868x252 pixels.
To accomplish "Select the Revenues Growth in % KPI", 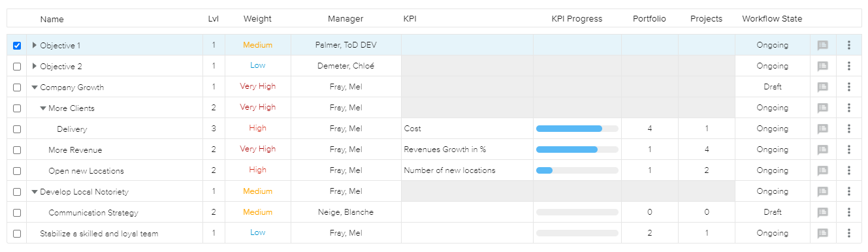I will [445, 150].
